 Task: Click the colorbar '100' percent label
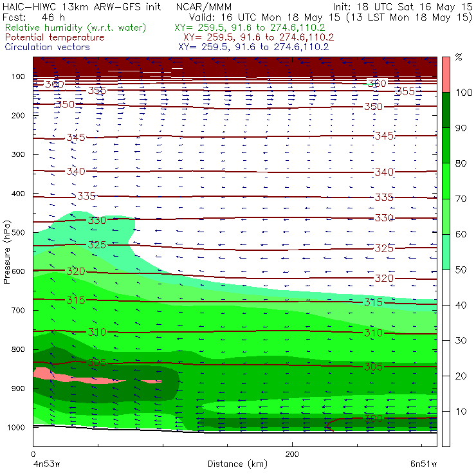click(464, 92)
